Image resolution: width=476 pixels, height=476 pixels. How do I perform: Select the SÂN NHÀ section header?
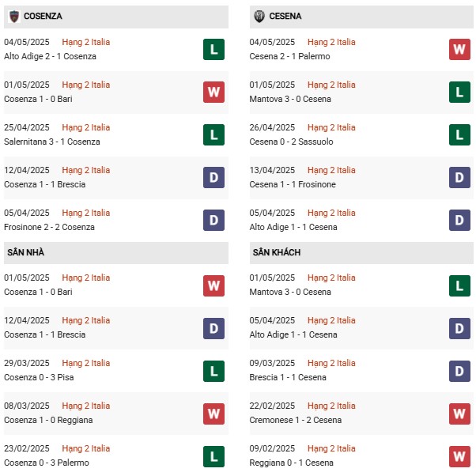(116, 253)
